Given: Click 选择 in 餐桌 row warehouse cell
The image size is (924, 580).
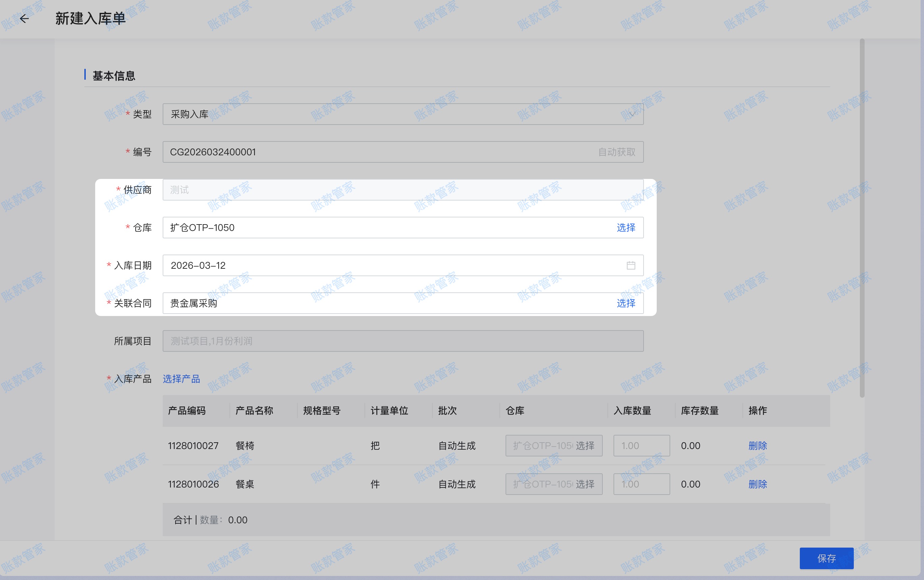Looking at the screenshot, I should (x=585, y=484).
